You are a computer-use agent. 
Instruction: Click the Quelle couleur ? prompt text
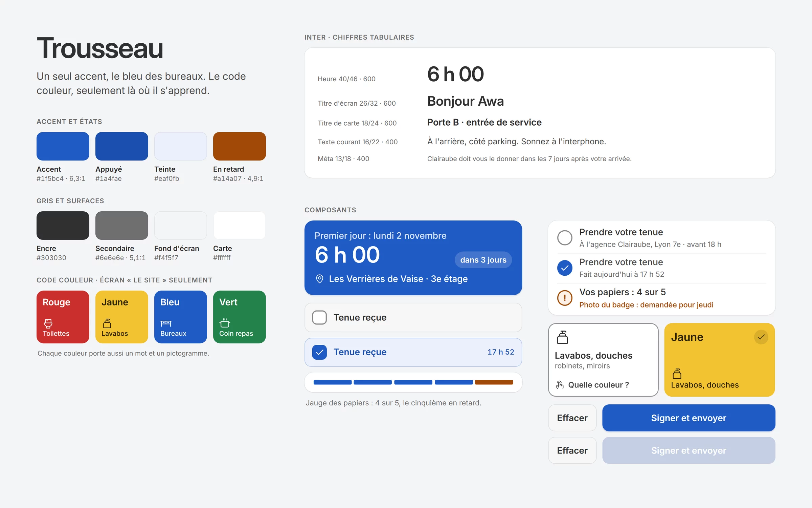[x=599, y=385]
